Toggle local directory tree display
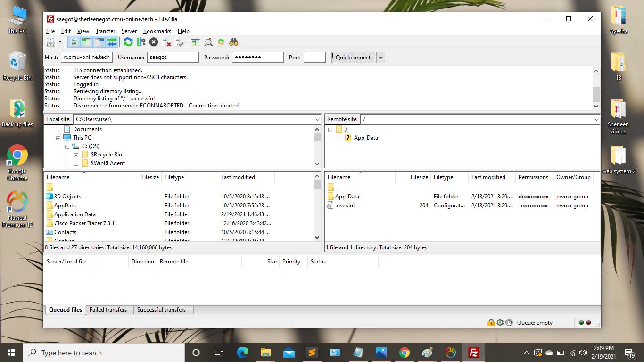 pos(86,42)
